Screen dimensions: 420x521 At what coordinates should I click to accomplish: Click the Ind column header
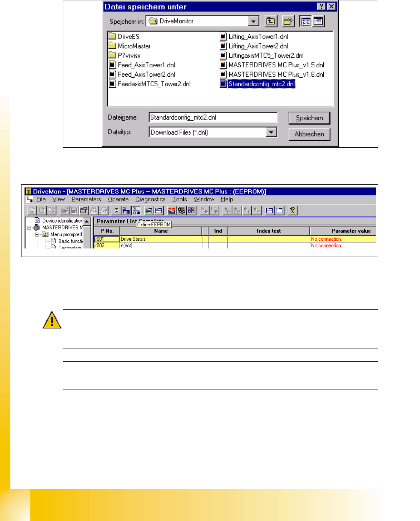[218, 231]
